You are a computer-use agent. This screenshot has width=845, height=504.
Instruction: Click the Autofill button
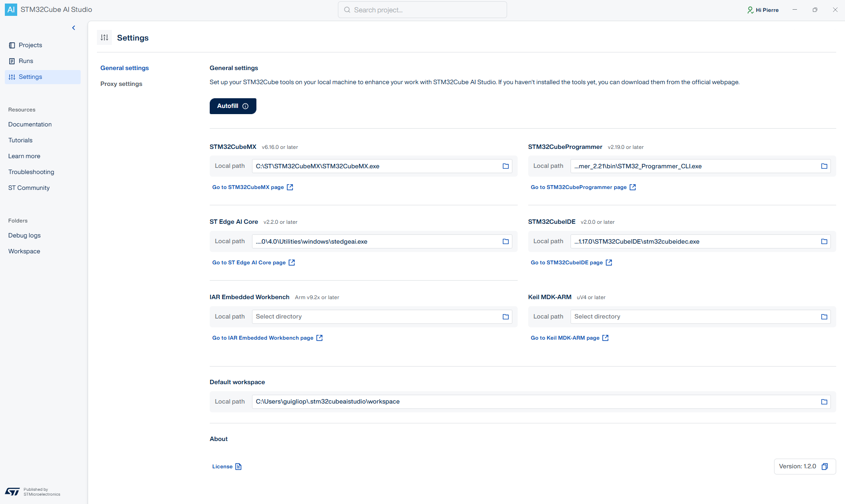pyautogui.click(x=233, y=106)
